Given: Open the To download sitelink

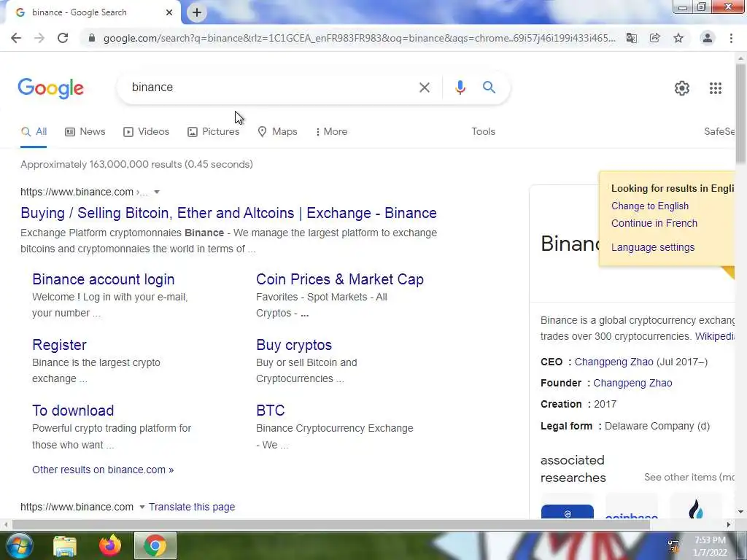Looking at the screenshot, I should pos(73,411).
